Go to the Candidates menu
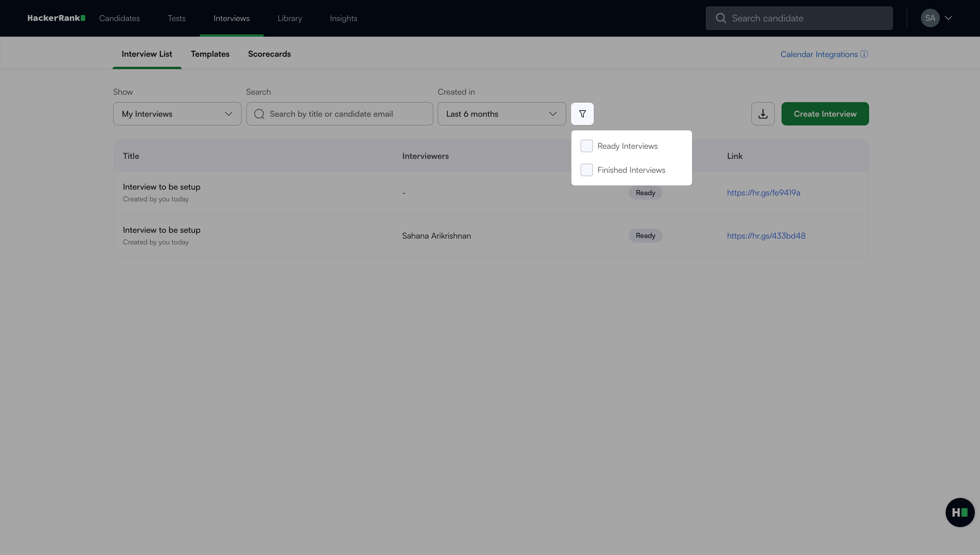The image size is (980, 555). click(x=119, y=18)
